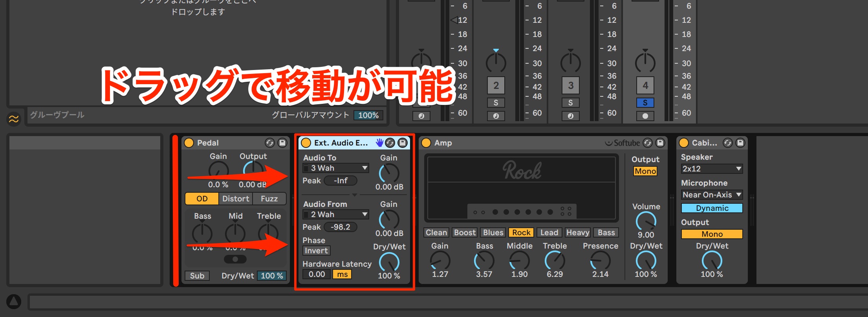
Task: Click the global amount 100% field
Action: 368,115
